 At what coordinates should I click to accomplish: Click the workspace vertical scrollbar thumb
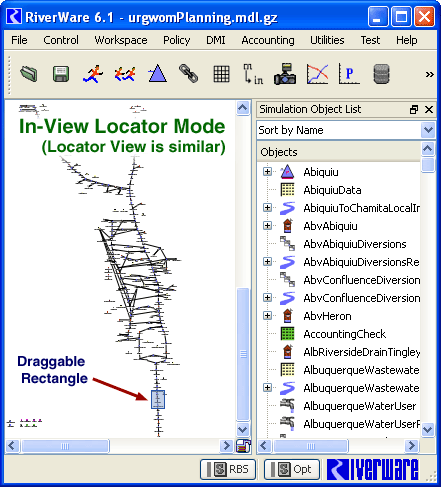(244, 354)
